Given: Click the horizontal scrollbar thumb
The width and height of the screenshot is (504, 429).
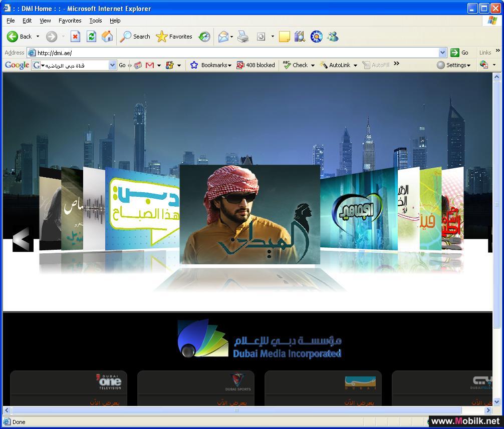Looking at the screenshot, I should (x=236, y=410).
